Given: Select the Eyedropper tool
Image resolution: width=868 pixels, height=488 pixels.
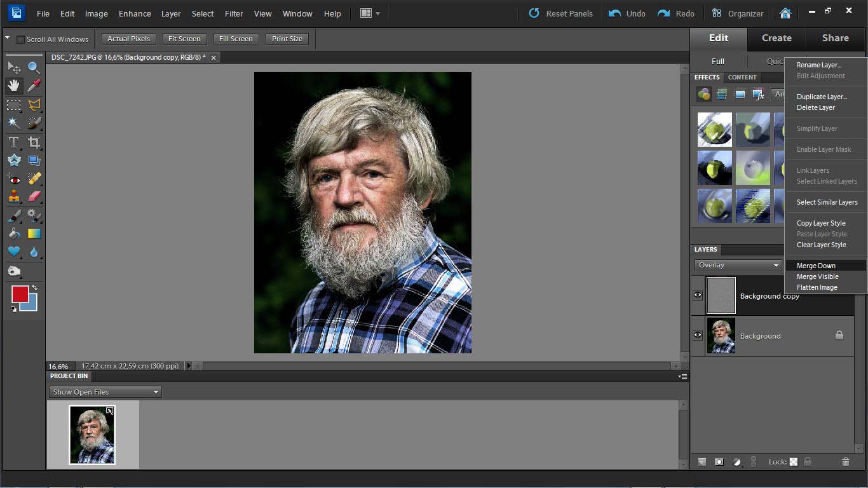Looking at the screenshot, I should [x=34, y=86].
